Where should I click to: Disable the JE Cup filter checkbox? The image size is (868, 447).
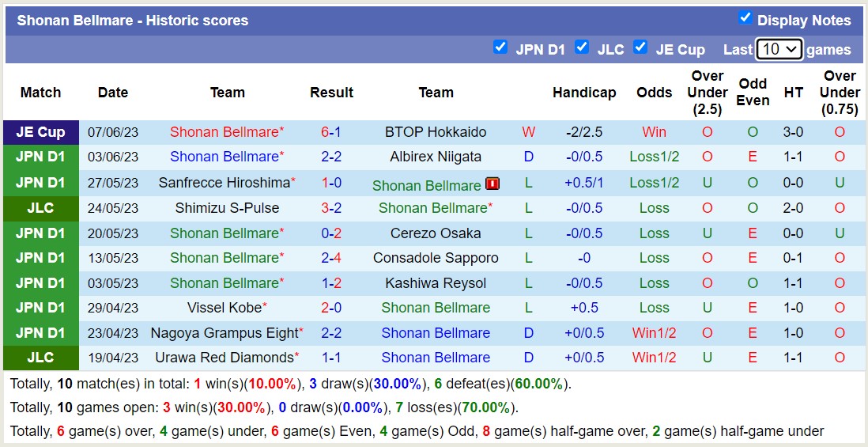640,47
